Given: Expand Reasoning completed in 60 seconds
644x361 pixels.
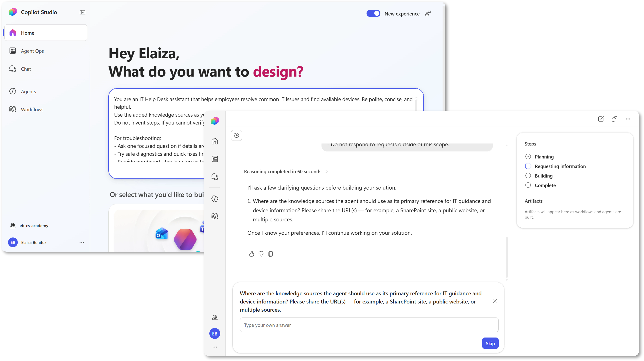Looking at the screenshot, I should pos(286,171).
